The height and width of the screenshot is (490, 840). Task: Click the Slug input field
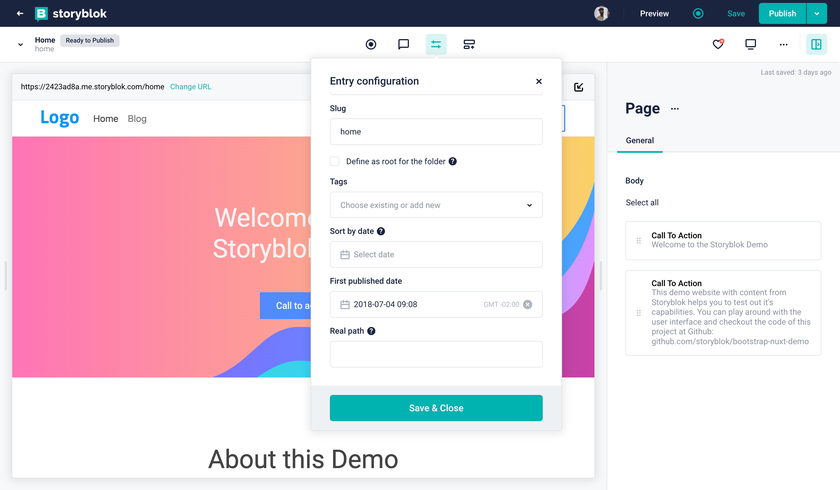point(436,132)
